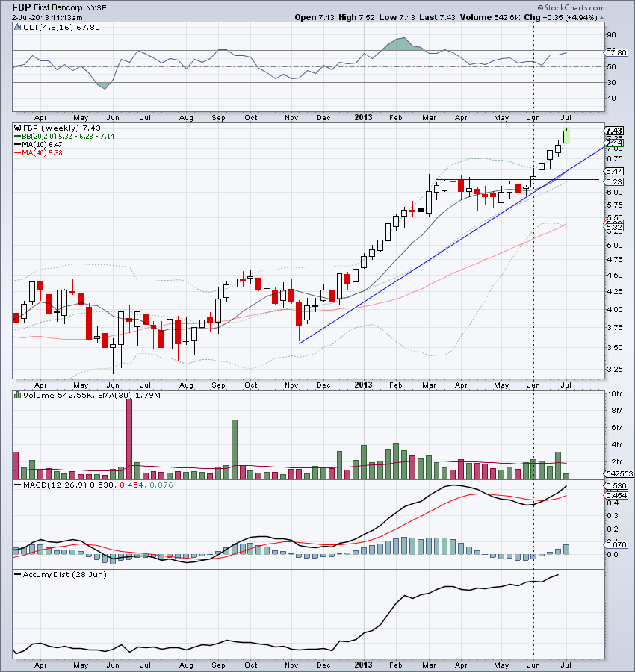
Task: Click the Open 7.13 quote value
Action: click(x=315, y=18)
